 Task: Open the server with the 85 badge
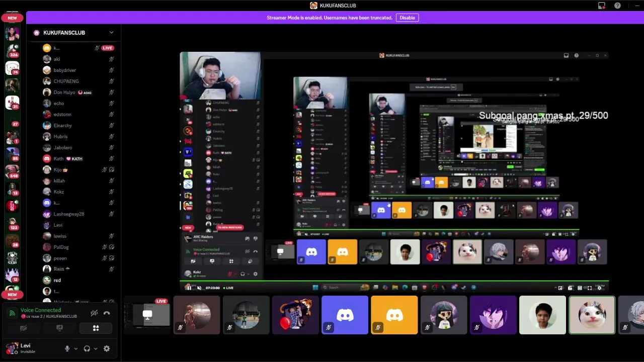(x=12, y=154)
